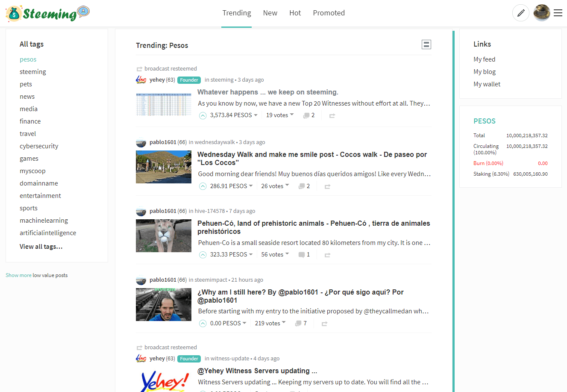
Task: Select the domainname tag
Action: (39, 183)
